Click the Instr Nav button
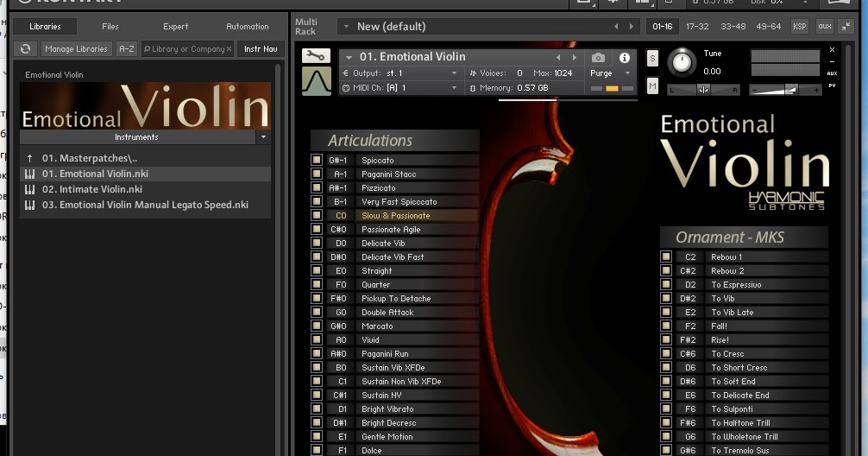868x456 pixels. pos(261,48)
